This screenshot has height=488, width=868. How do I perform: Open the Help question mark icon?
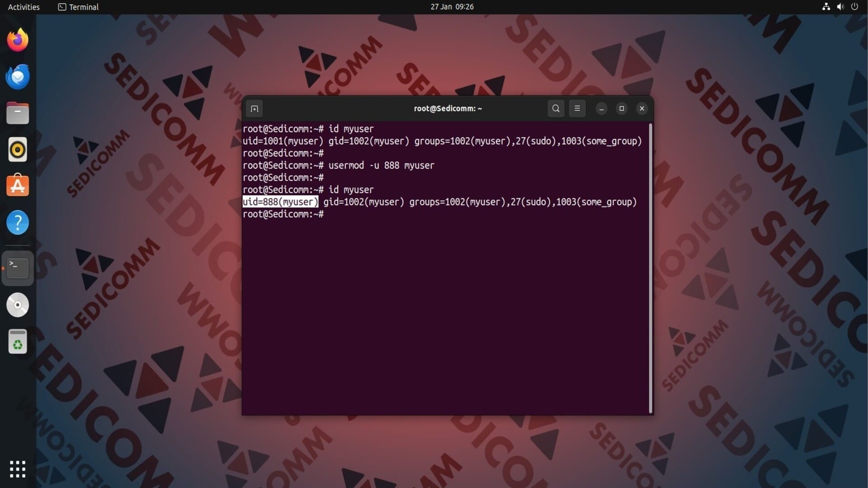(18, 222)
